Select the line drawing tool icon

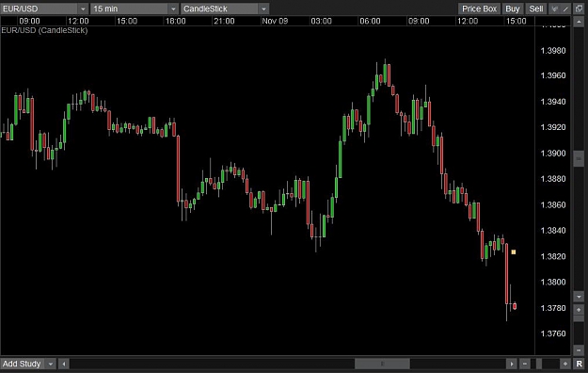(x=565, y=8)
